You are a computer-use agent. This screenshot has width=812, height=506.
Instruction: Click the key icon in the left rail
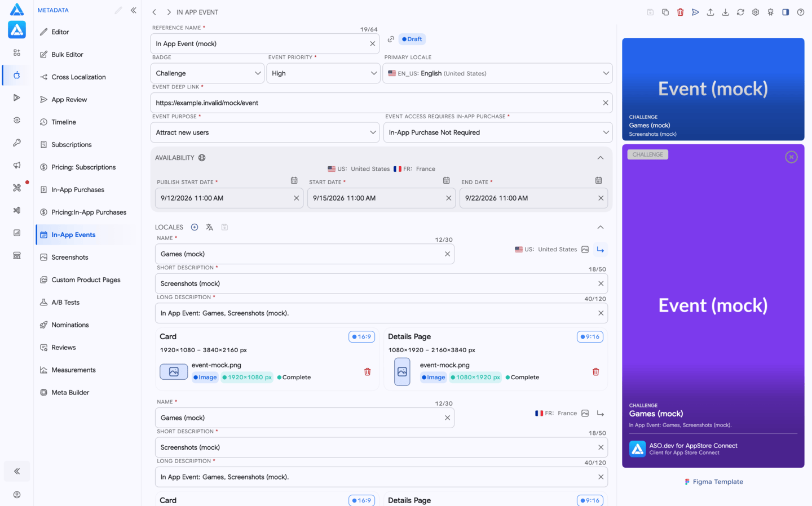(17, 143)
